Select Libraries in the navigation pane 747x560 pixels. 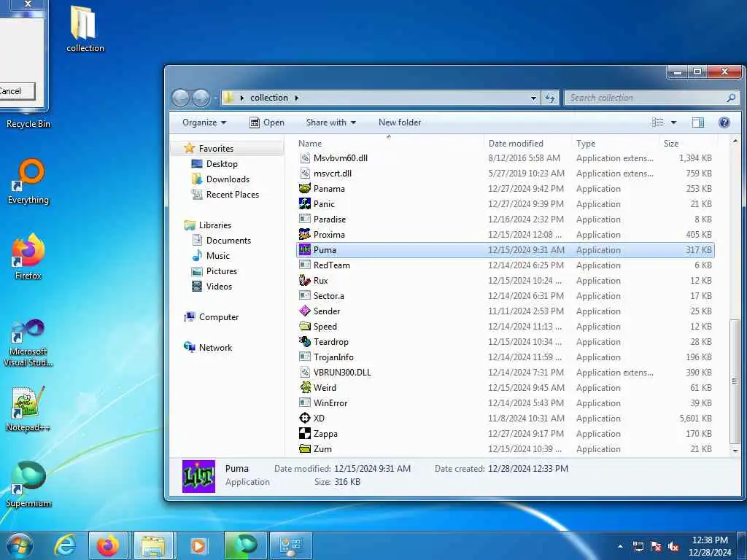tap(215, 225)
